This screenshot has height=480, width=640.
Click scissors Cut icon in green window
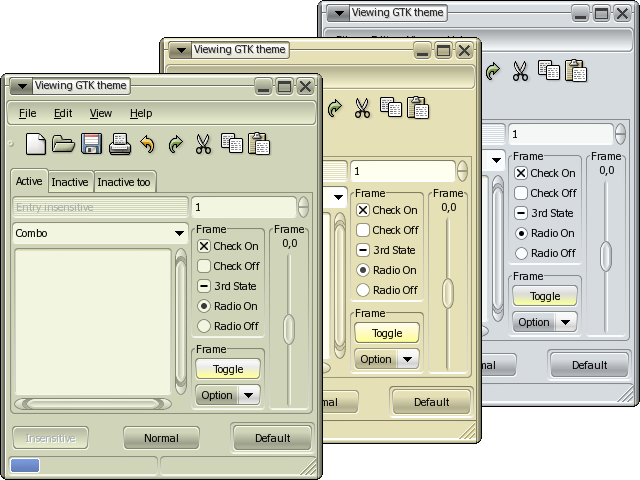(203, 144)
